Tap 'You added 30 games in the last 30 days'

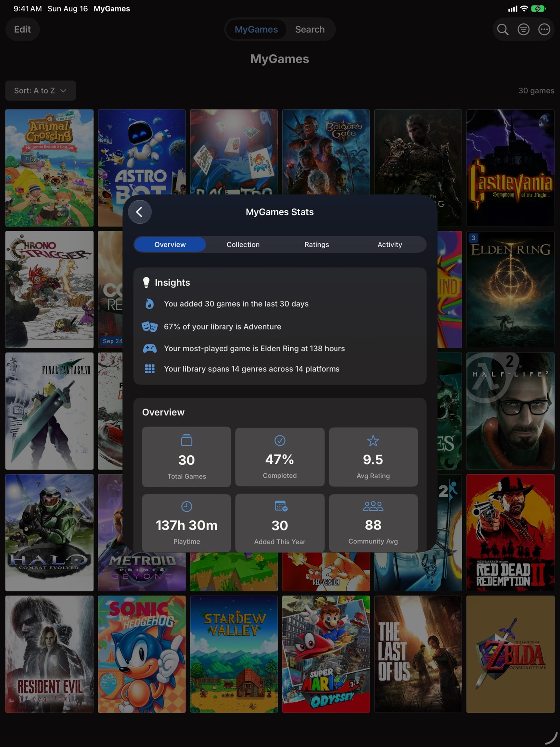pyautogui.click(x=236, y=304)
